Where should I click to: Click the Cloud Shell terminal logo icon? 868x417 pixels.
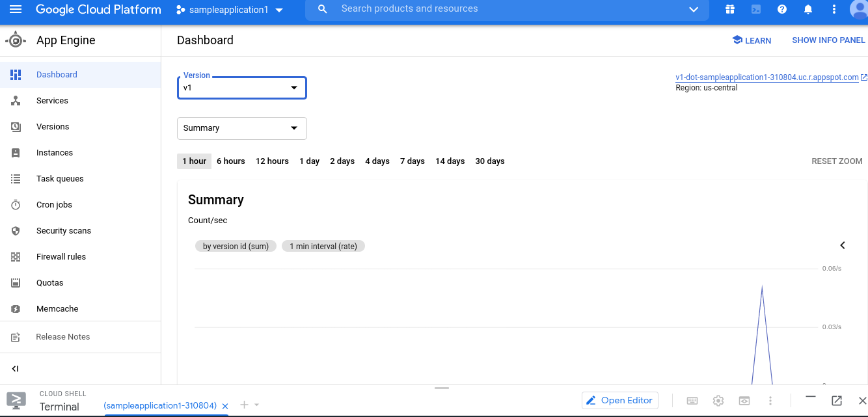(x=16, y=400)
